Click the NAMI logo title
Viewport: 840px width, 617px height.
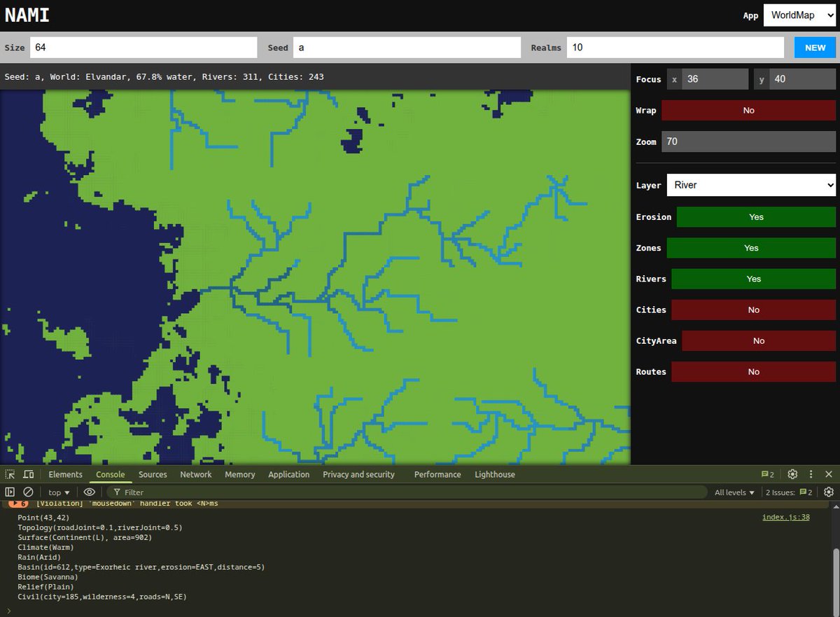27,15
